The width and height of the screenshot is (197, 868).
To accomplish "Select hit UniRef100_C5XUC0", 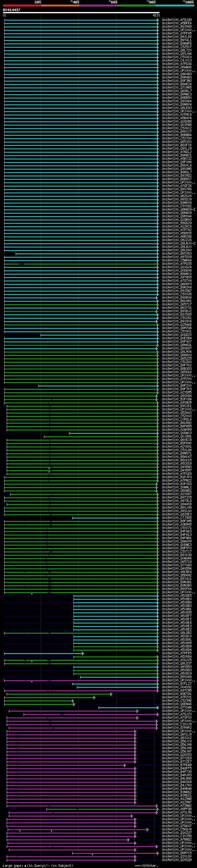I will pos(177,57).
